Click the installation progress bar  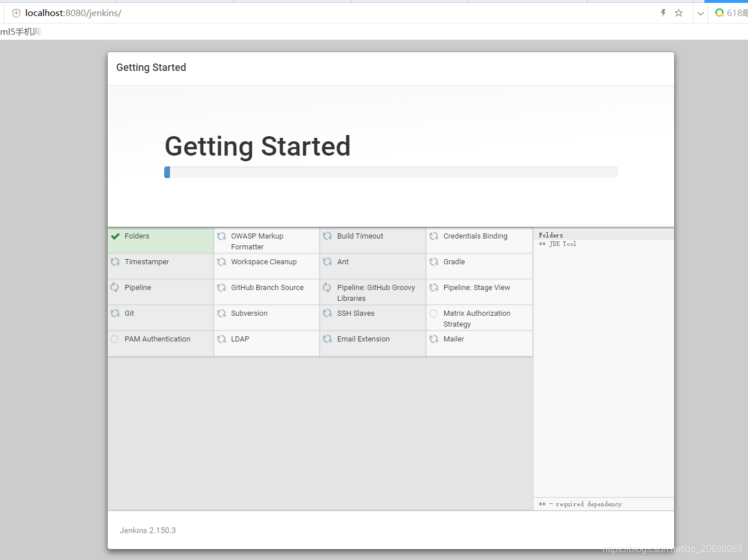click(x=391, y=172)
